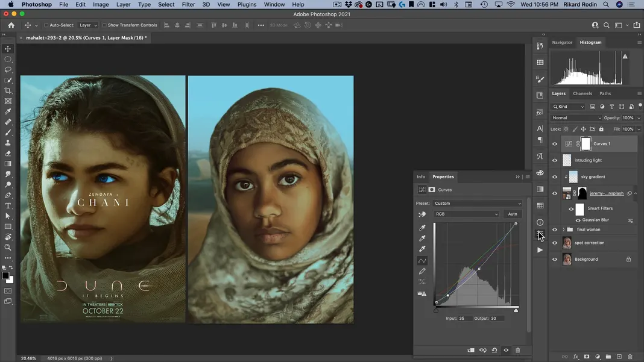Open the Filter menu
The height and width of the screenshot is (362, 644).
coord(188,4)
